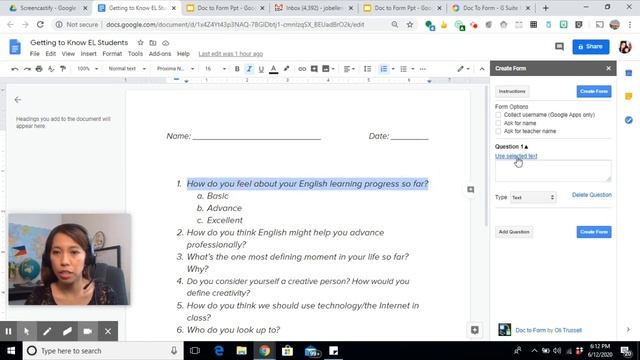Click the bottom Create Form button
Screen dimensions: 640x360
(x=594, y=232)
